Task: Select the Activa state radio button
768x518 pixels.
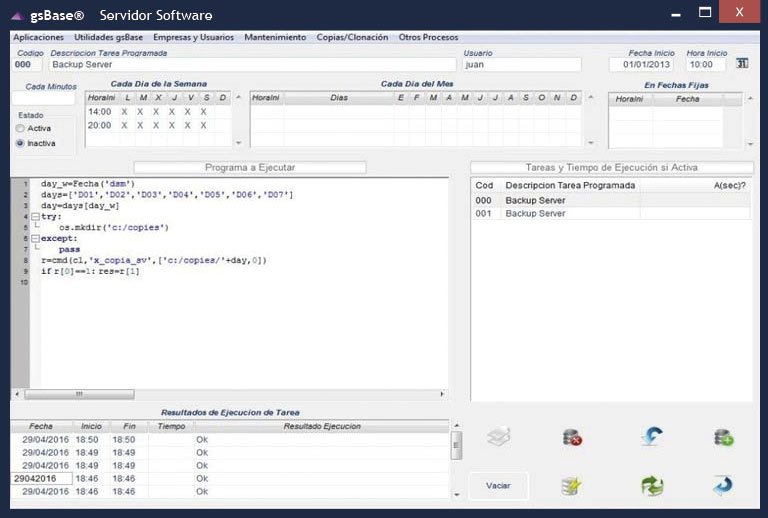Action: 20,128
